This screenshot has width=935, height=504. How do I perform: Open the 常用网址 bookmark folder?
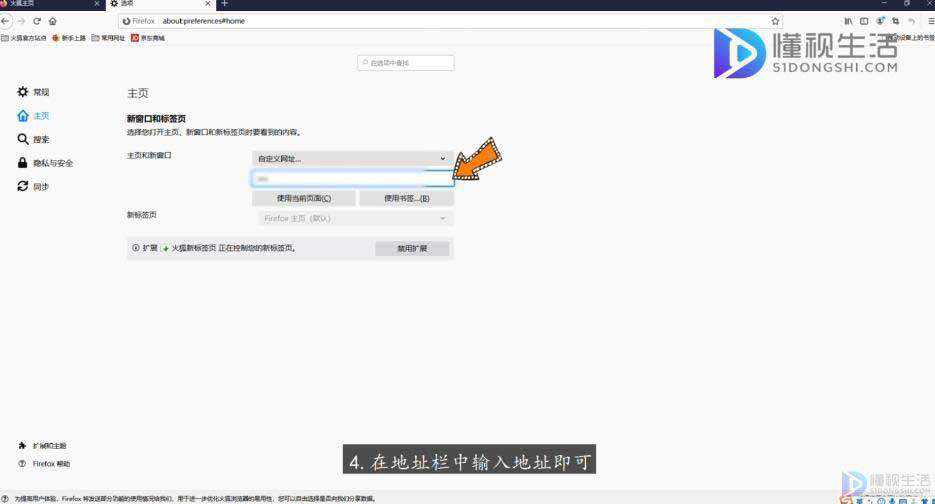108,38
